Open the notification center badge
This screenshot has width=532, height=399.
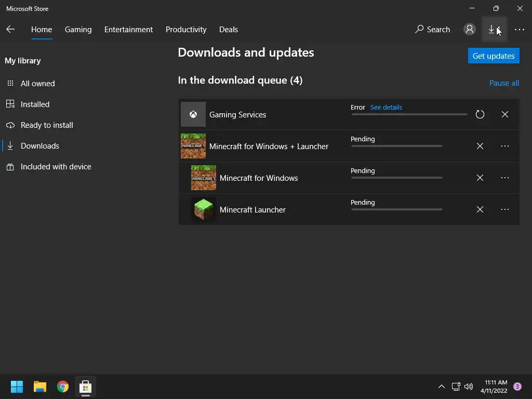tap(517, 387)
